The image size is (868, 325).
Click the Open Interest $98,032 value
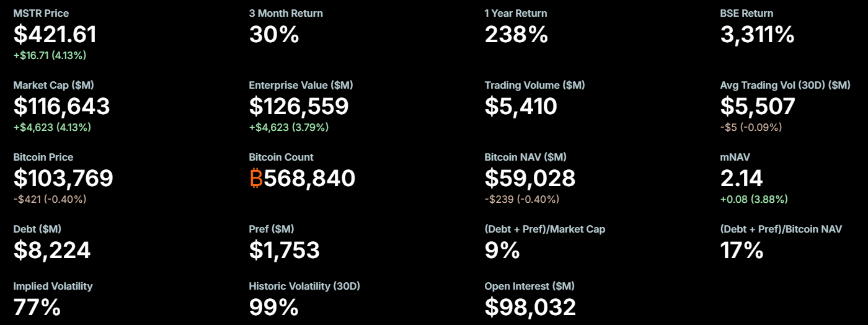(x=530, y=308)
